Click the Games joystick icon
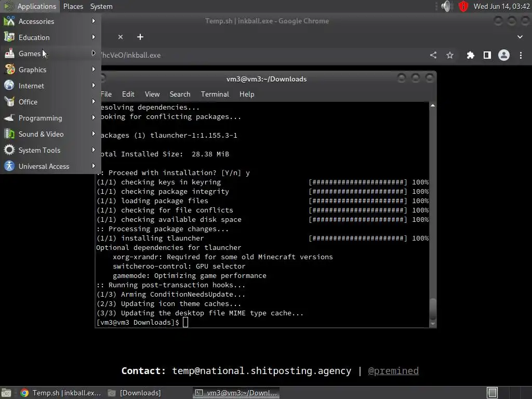 tap(9, 54)
